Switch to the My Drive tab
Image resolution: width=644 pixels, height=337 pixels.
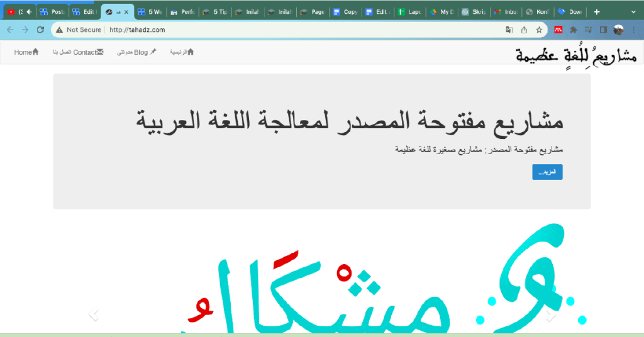click(441, 12)
